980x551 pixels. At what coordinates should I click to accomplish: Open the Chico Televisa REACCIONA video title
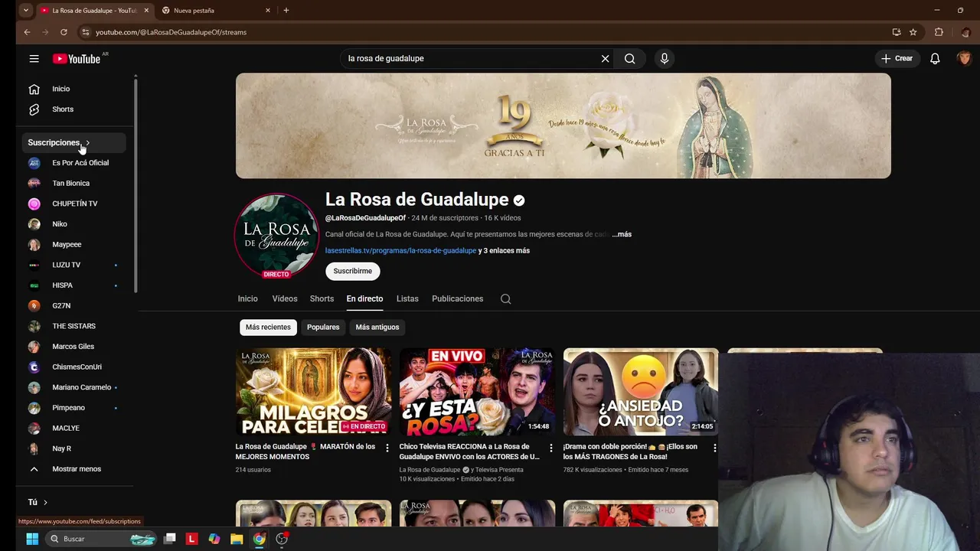point(469,452)
